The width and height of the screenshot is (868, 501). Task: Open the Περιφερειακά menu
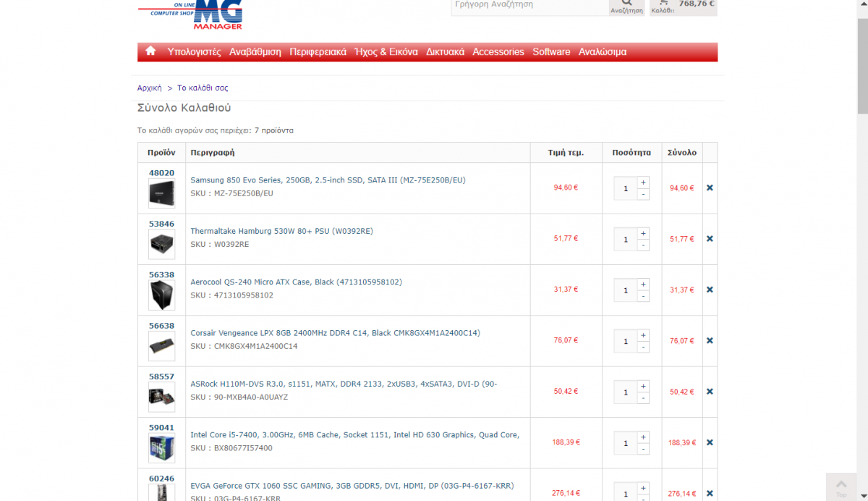318,52
